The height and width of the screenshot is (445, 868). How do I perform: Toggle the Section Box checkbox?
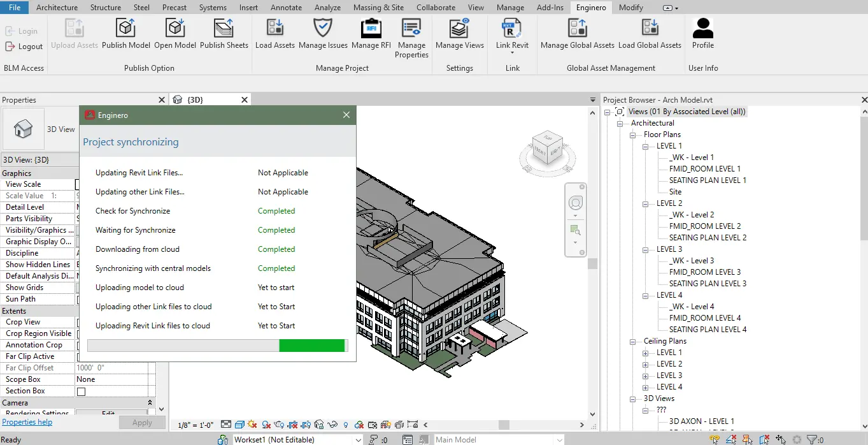tap(81, 391)
